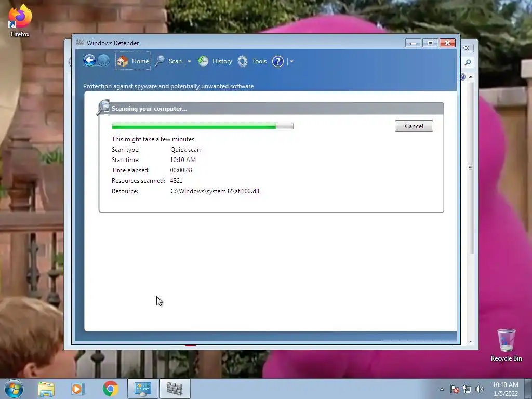532x399 pixels.
Task: Launch Windows Media Player from taskbar
Action: pos(78,389)
